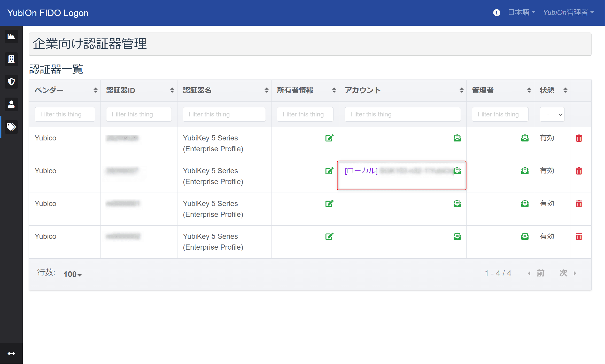This screenshot has width=605, height=364.
Task: Go to previous page with 前
Action: point(536,273)
